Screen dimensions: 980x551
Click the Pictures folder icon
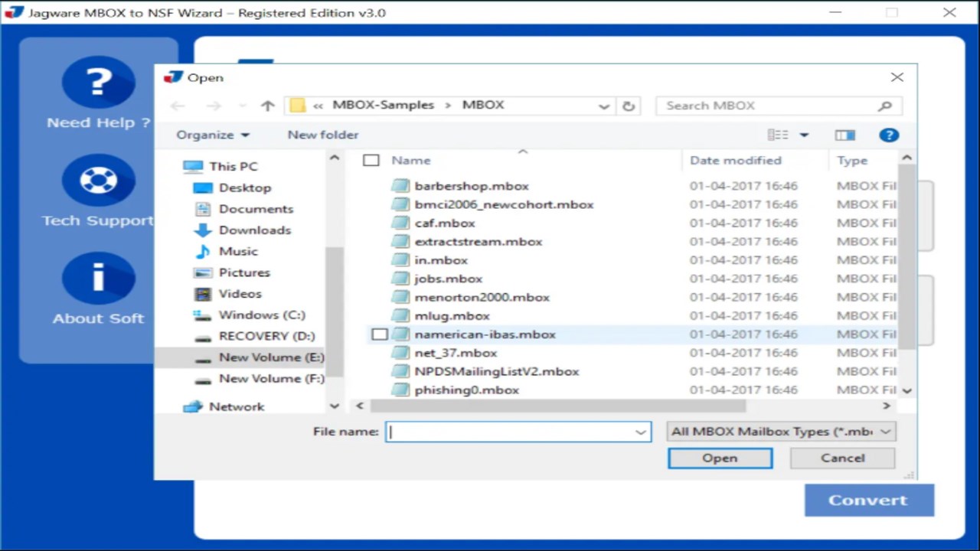click(x=203, y=272)
